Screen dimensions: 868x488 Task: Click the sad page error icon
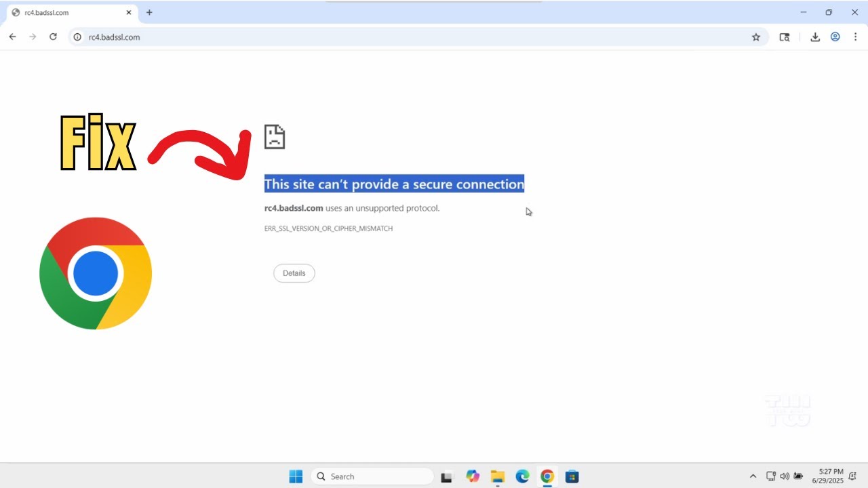coord(275,137)
